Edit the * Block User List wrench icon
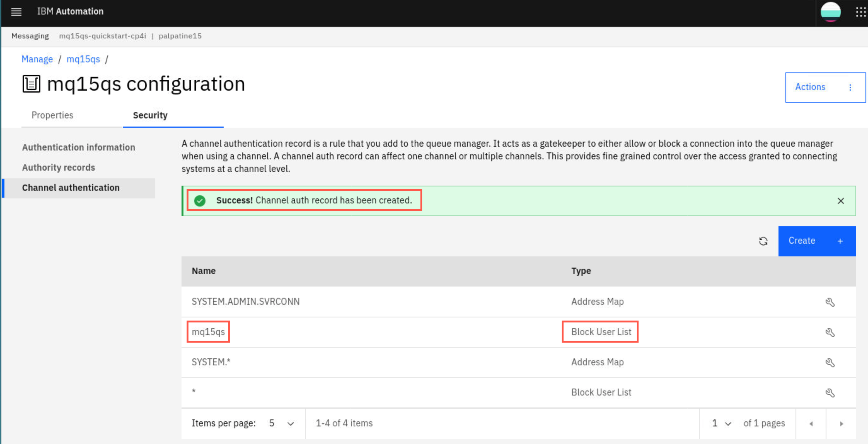Viewport: 868px width, 444px height. [830, 393]
